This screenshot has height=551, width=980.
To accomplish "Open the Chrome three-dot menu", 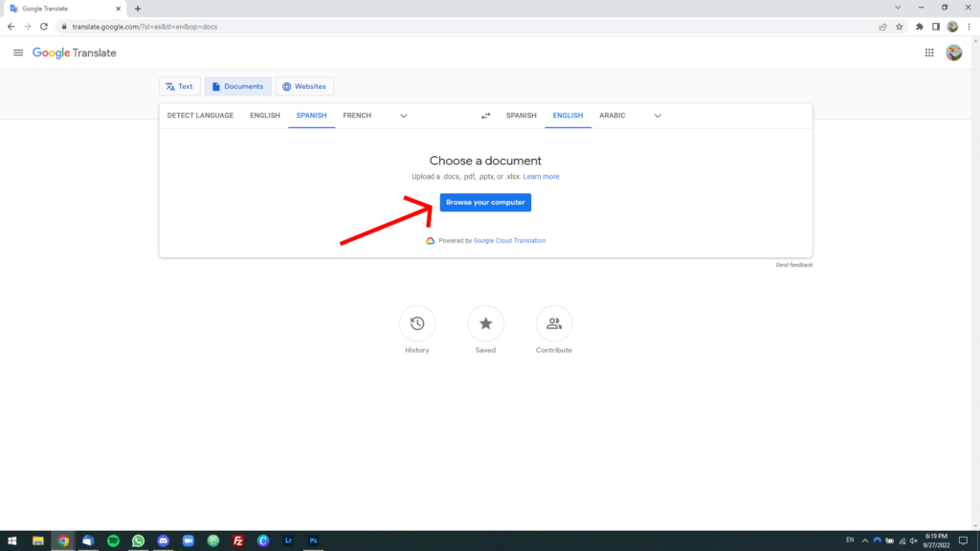I will [969, 27].
